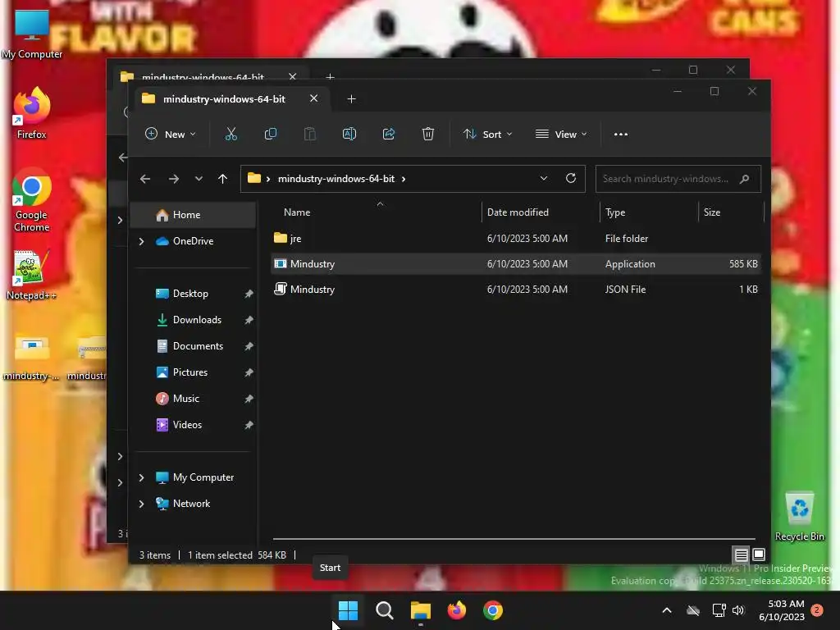Screen dimensions: 840x630
Task: Click the back arrow in the rear Explorer window
Action: [123, 157]
